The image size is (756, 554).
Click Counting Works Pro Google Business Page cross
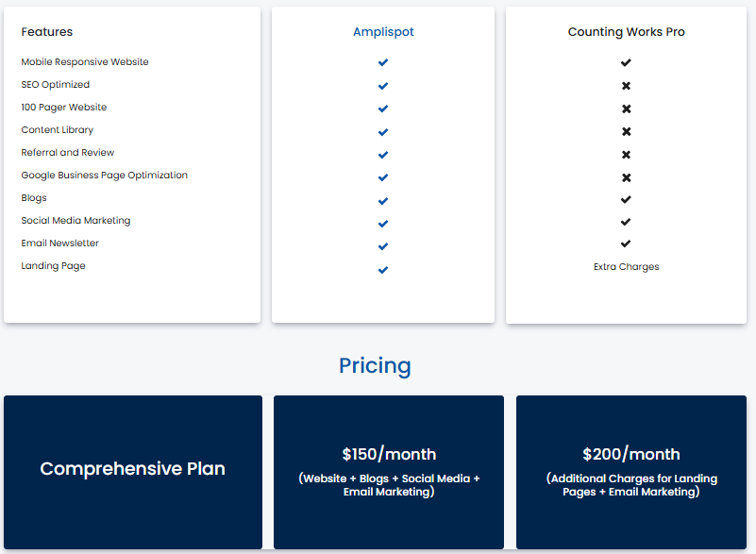coord(626,177)
